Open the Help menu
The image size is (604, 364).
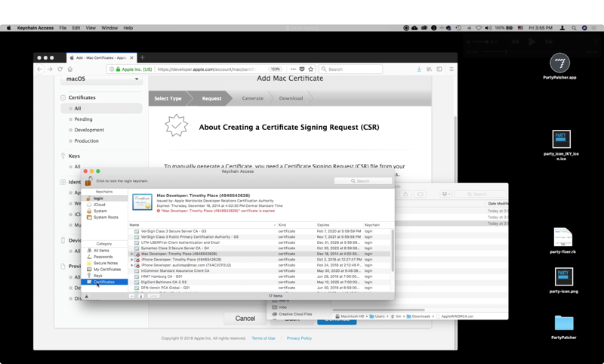click(128, 28)
